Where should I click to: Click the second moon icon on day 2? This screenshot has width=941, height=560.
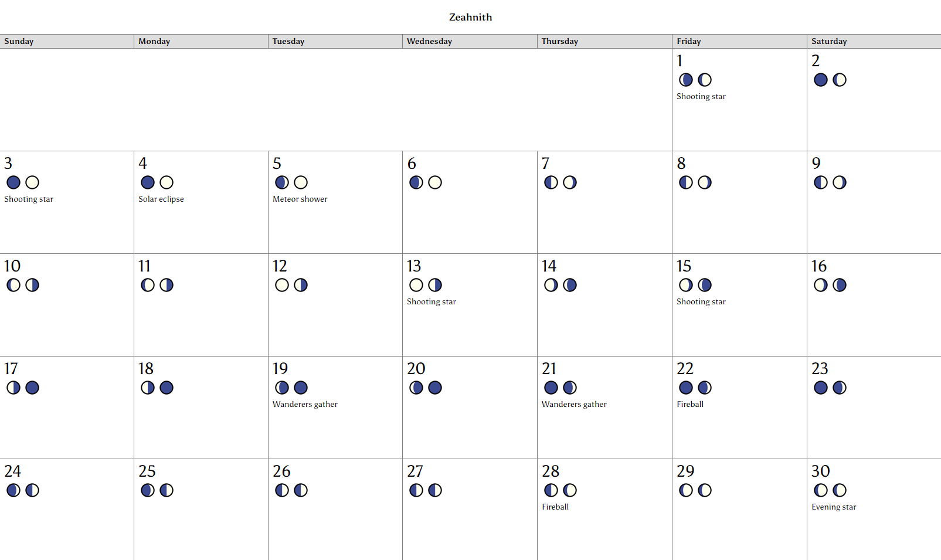point(840,80)
